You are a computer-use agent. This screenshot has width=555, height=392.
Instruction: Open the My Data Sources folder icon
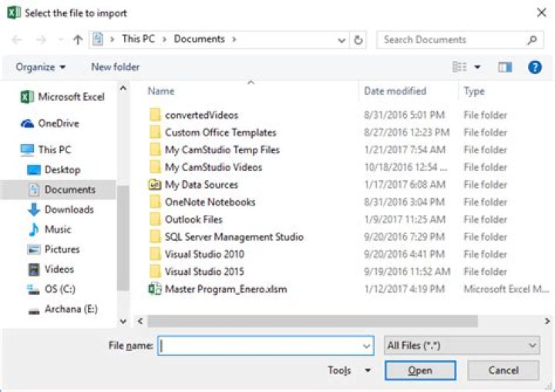point(155,184)
